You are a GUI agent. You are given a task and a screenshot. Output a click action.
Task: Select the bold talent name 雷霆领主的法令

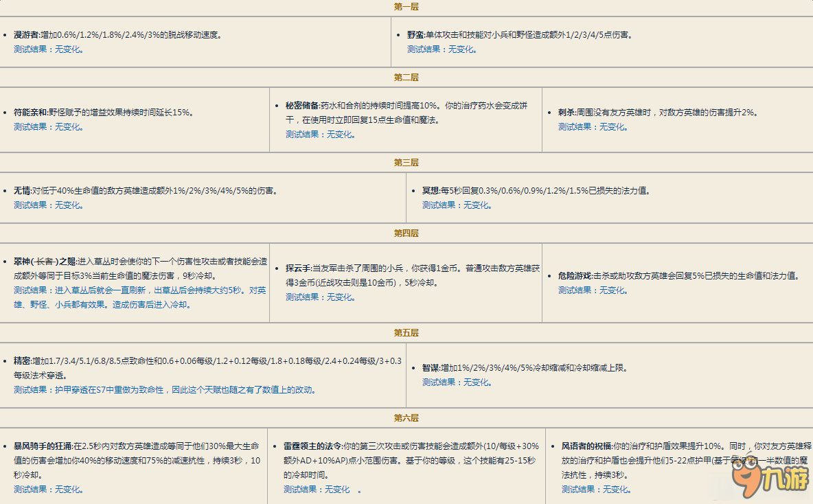(x=312, y=446)
